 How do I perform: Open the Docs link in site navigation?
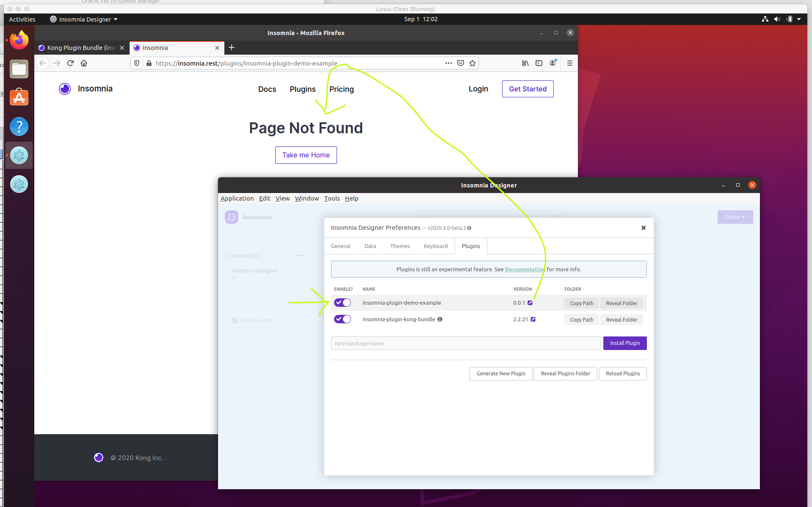pos(267,89)
